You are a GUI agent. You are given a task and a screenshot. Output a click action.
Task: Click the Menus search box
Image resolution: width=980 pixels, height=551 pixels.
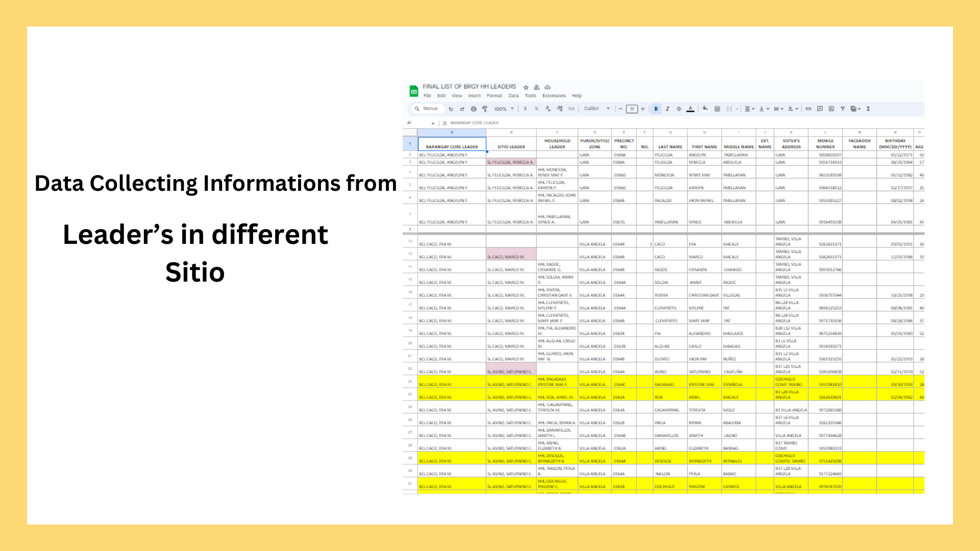point(430,109)
